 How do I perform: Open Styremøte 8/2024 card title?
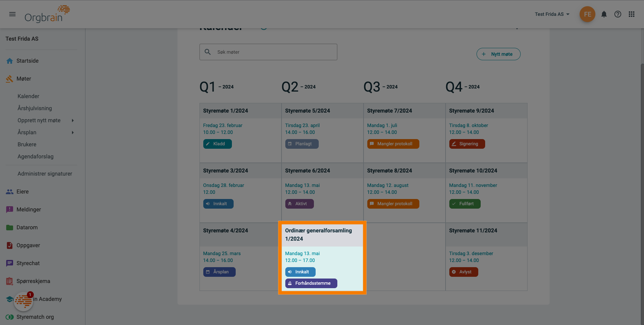[x=390, y=171]
